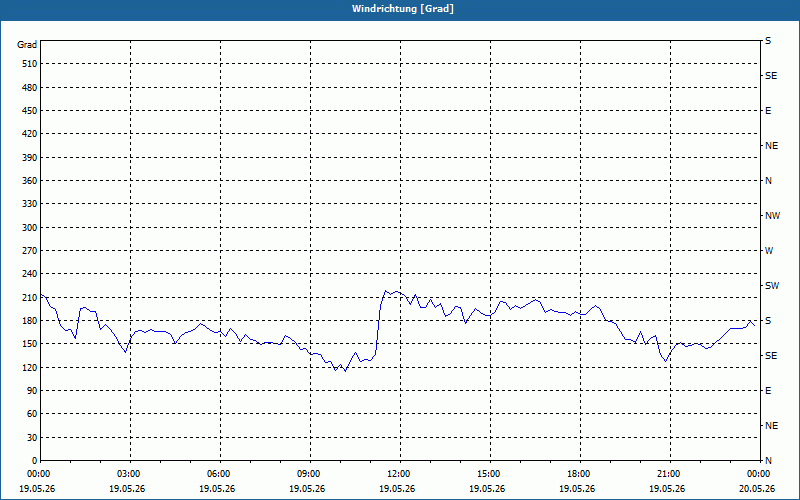Click the "15:00" time axis label

(490, 474)
